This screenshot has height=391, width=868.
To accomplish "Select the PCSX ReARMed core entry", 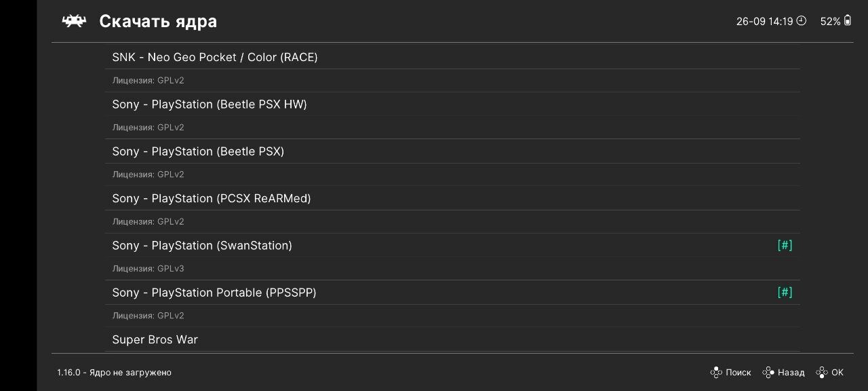I will click(x=212, y=199).
